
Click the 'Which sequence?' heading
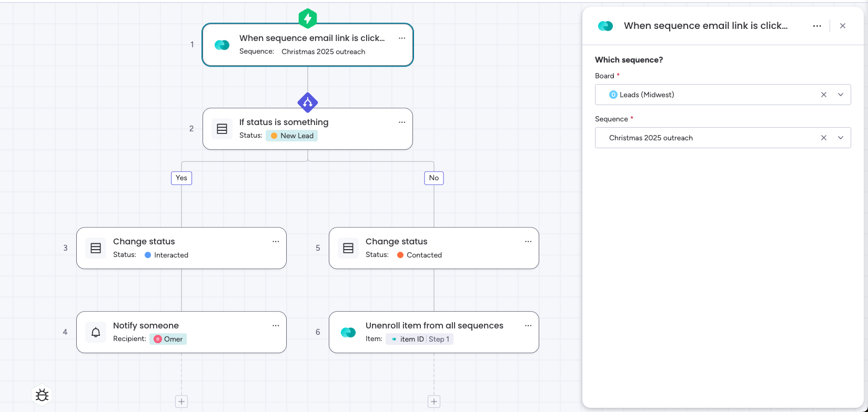[629, 60]
